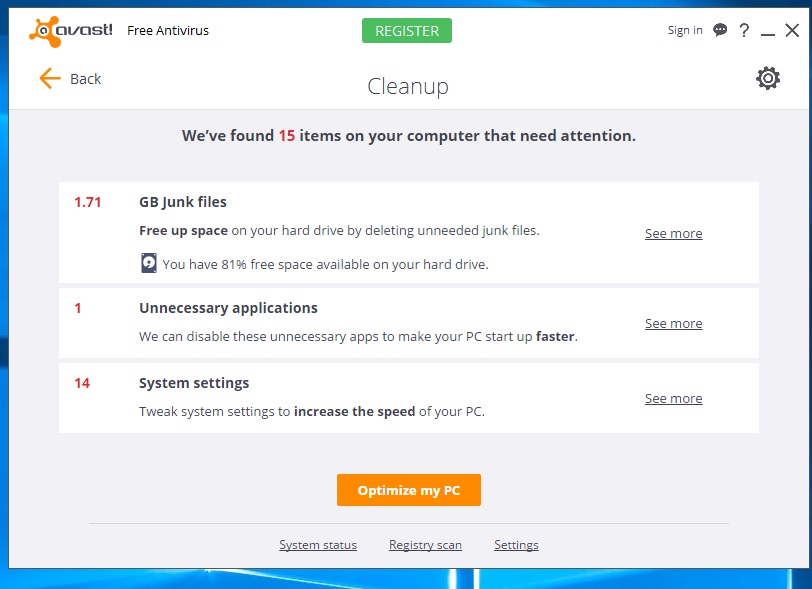Open help via the question mark icon

tap(744, 30)
